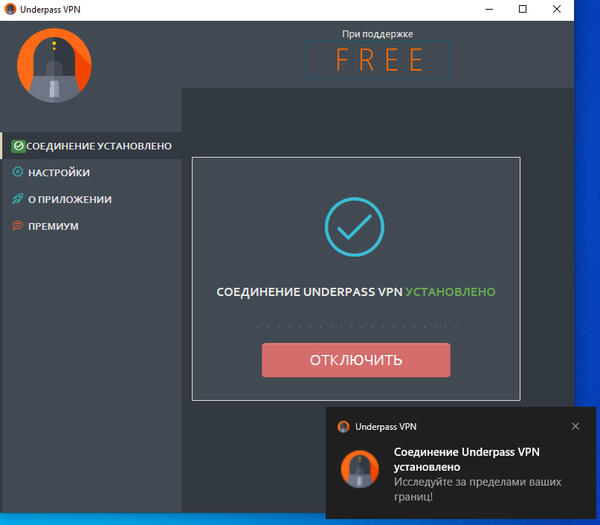Open СОЕДИНЕНИЕ УСТАНОВЛЕНО section

(91, 146)
